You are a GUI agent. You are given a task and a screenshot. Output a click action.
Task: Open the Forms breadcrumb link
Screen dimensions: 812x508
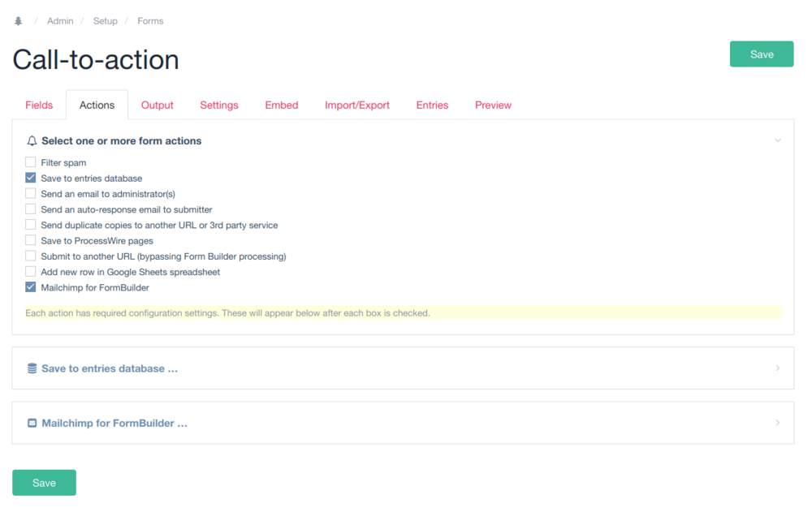(x=150, y=21)
